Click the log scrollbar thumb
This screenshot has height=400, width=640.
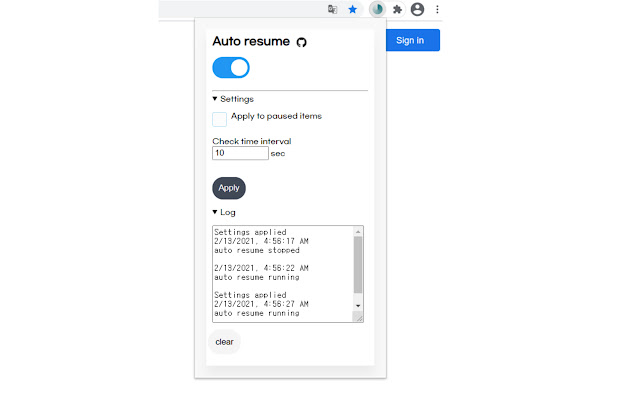[x=358, y=265]
